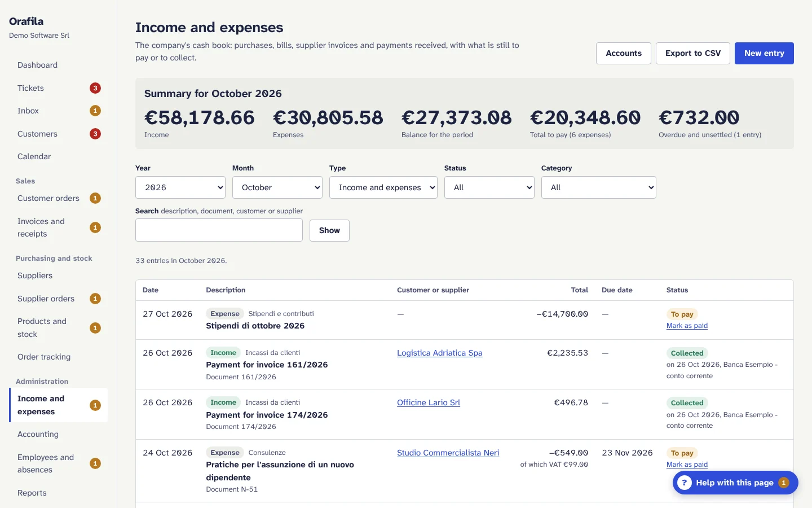Open Officine Lario Srl link
Image resolution: width=812 pixels, height=508 pixels.
click(x=429, y=402)
